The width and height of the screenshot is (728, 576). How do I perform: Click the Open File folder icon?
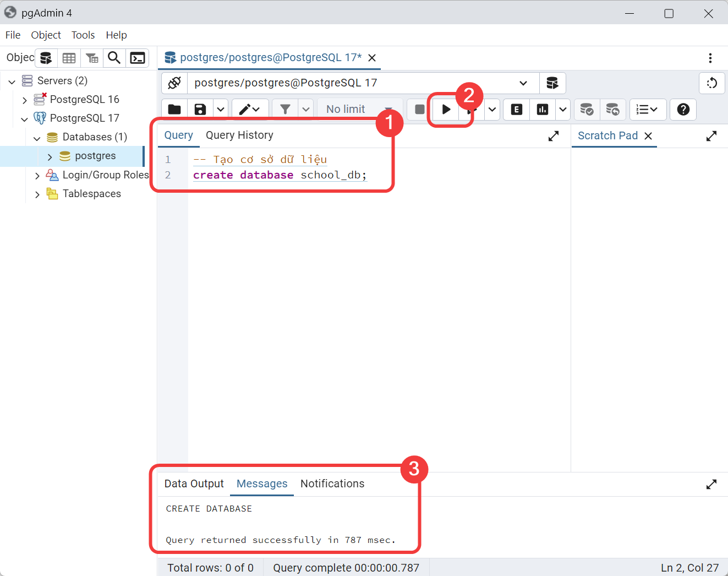[174, 110]
